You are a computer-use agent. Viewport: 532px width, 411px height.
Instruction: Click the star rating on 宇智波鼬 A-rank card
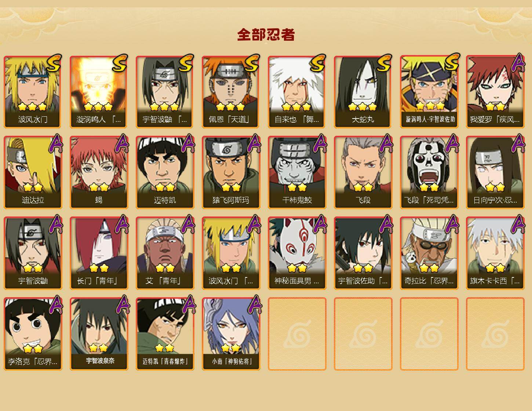33,268
